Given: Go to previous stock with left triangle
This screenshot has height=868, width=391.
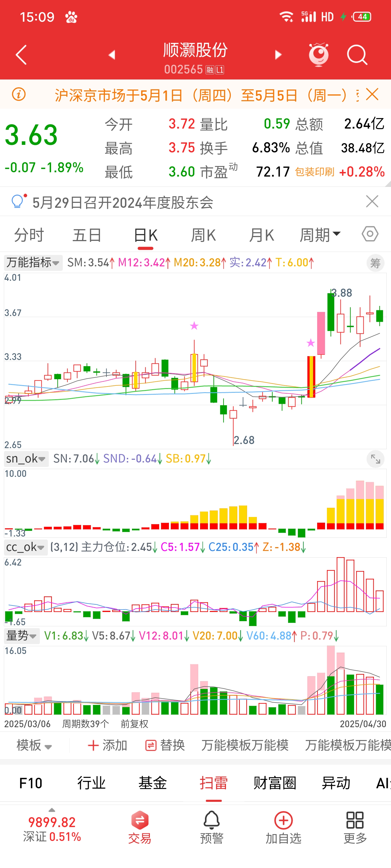Looking at the screenshot, I should [x=112, y=55].
